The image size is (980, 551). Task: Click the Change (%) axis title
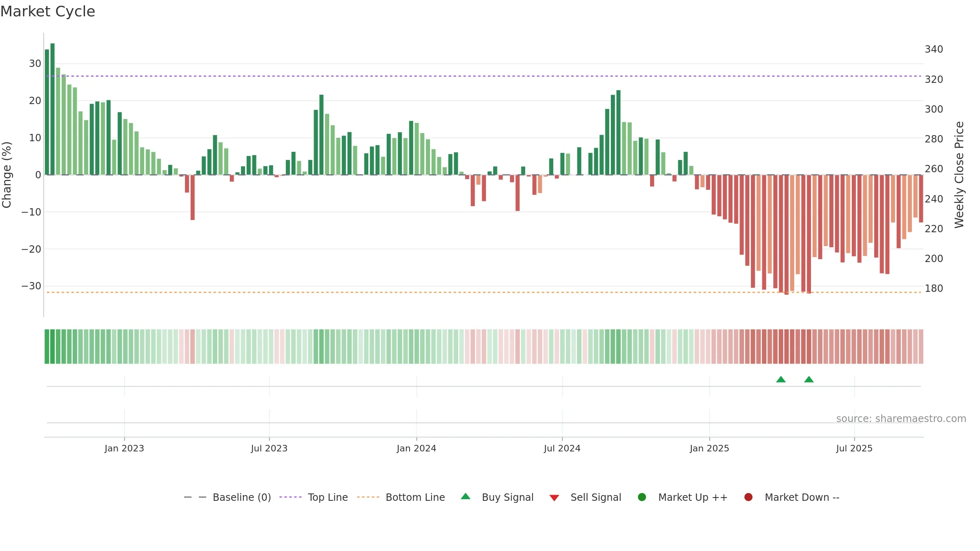7,175
